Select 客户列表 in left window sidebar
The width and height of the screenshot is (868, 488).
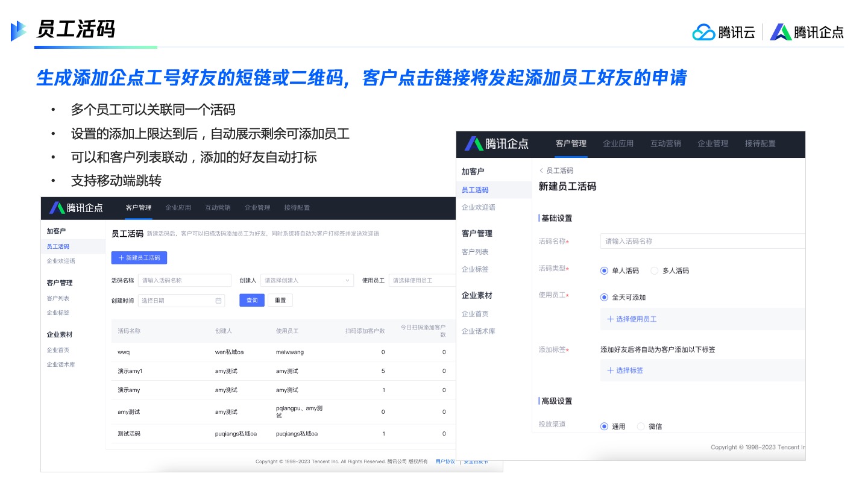[x=58, y=298]
